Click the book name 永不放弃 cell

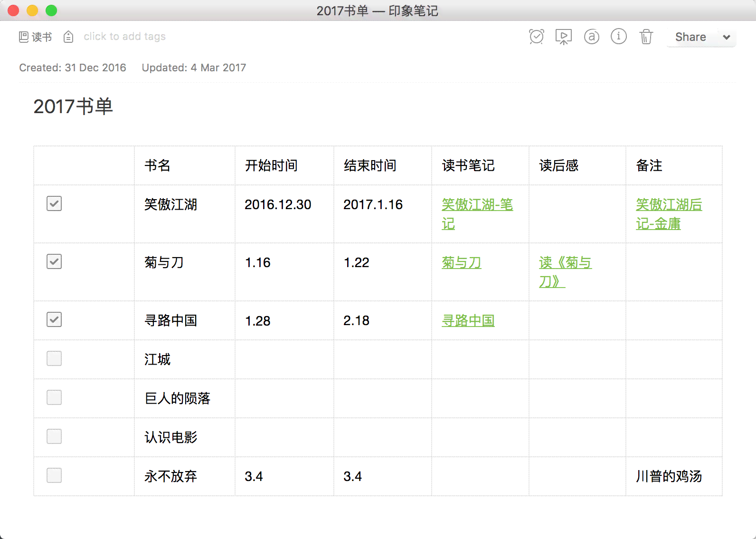(x=185, y=476)
